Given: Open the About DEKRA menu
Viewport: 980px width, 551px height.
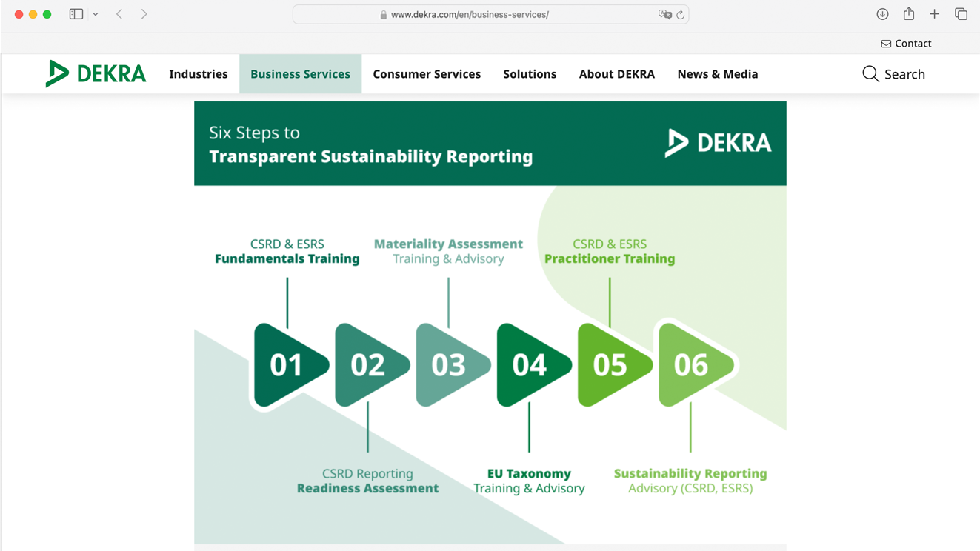Looking at the screenshot, I should click(617, 74).
